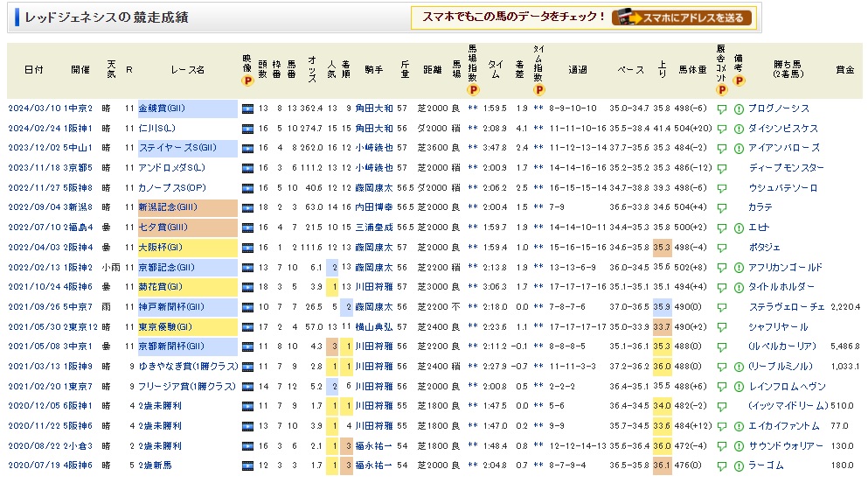Click premium P icon under タイム指数 header

(538, 88)
